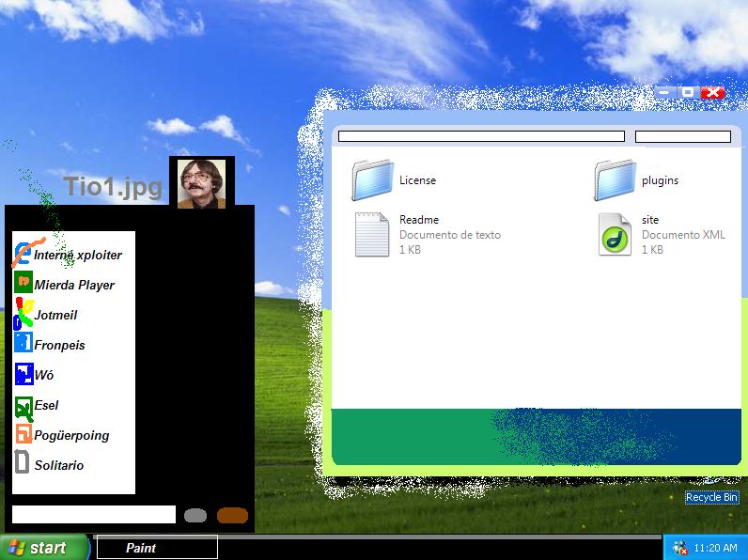The width and height of the screenshot is (748, 560).
Task: Click the start menu search field
Action: tap(94, 515)
